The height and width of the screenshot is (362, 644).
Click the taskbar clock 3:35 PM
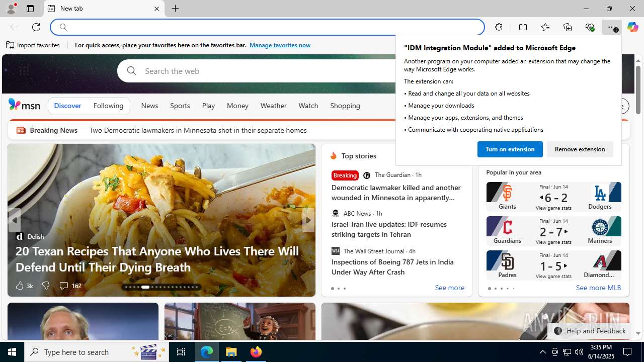(601, 352)
